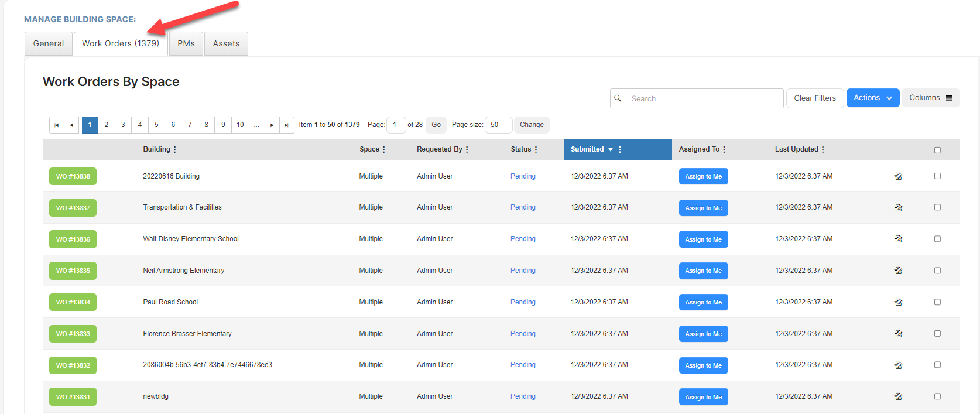Open the Columns chooser menu
Screen dimensions: 980x414
click(x=931, y=98)
